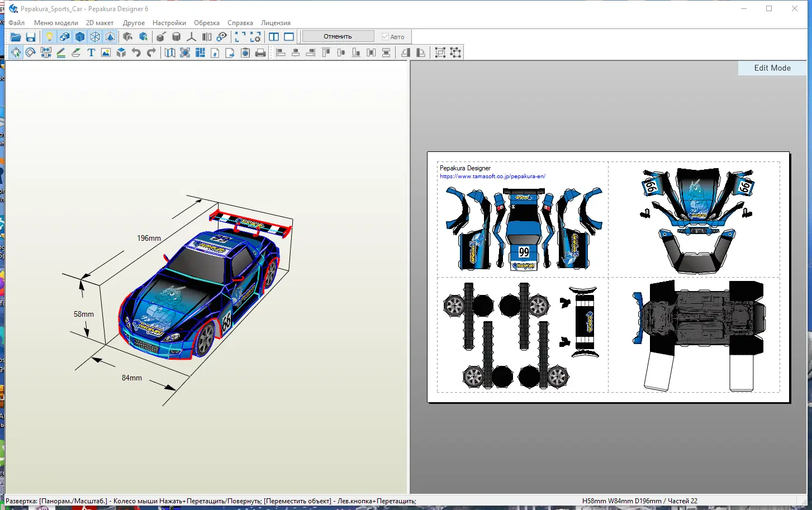812x510 pixels.
Task: Click the split two-pane view icon
Action: pos(274,37)
